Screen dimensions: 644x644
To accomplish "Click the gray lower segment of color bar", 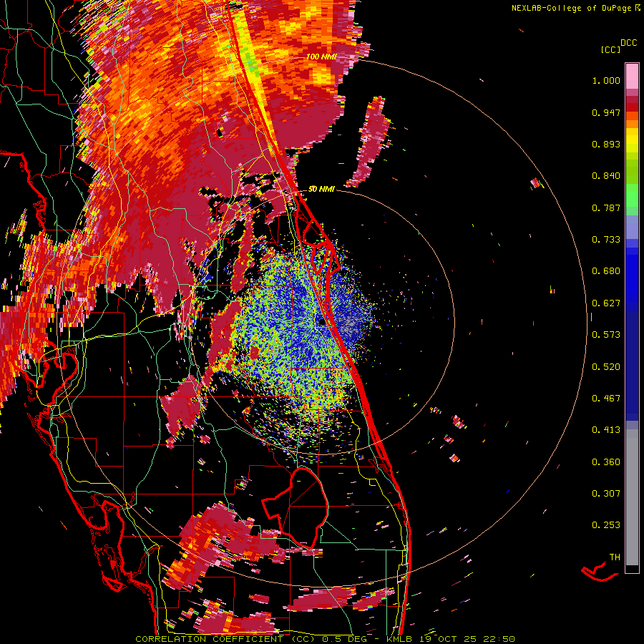I will click(x=632, y=497).
